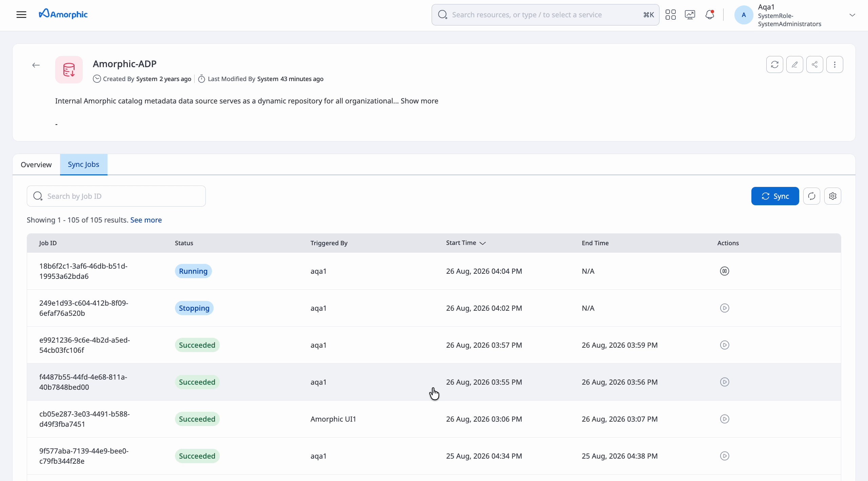Open table settings gear
The width and height of the screenshot is (868, 481).
point(833,196)
